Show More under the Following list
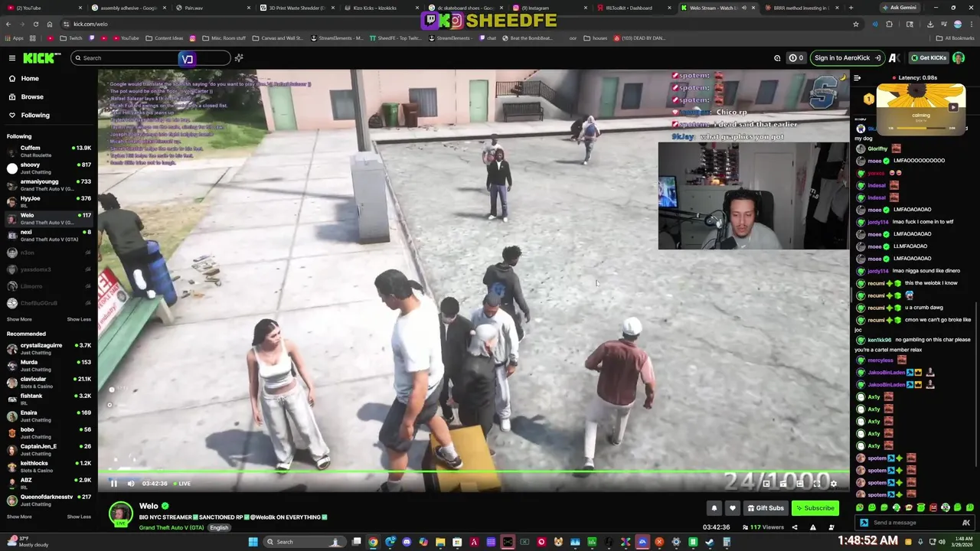 (x=19, y=319)
